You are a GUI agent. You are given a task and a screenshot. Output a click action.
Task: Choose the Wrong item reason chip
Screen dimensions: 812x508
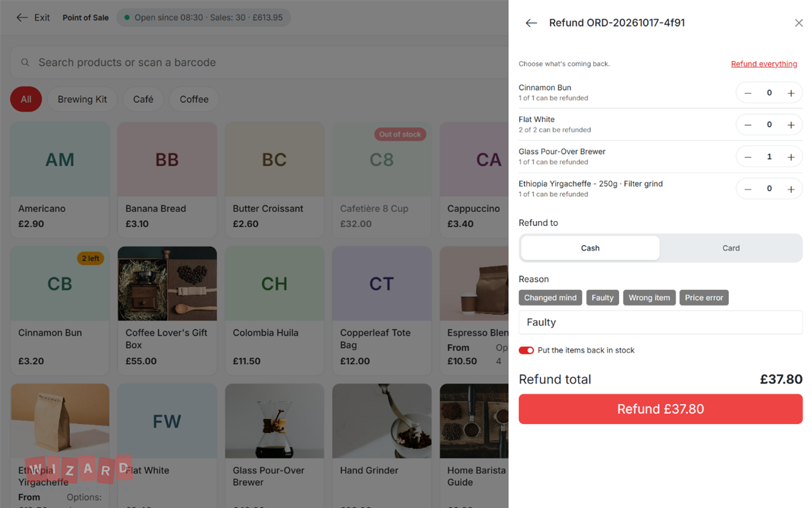click(649, 298)
